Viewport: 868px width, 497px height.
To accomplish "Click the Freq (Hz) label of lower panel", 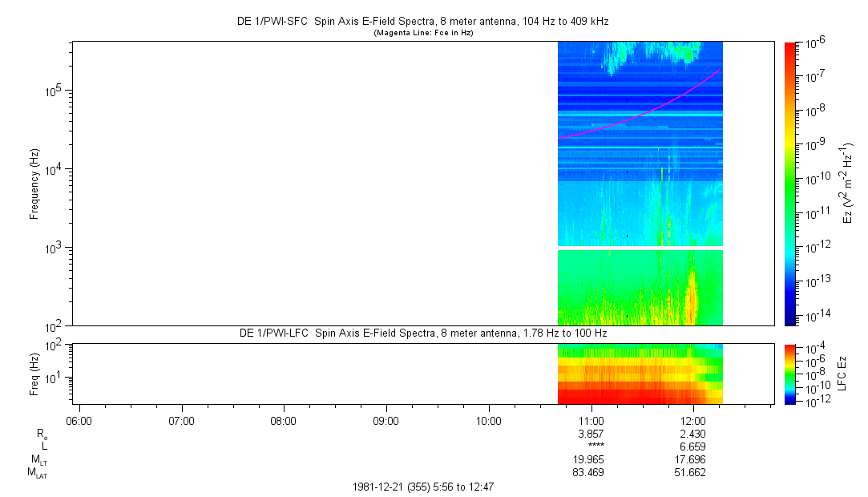I will click(34, 373).
